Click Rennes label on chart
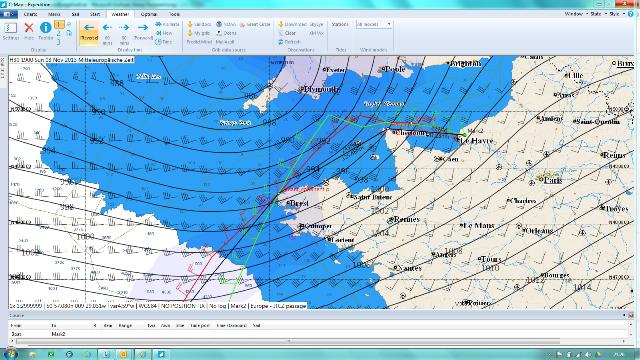Screen dimensions: 640x360 pos(407,219)
